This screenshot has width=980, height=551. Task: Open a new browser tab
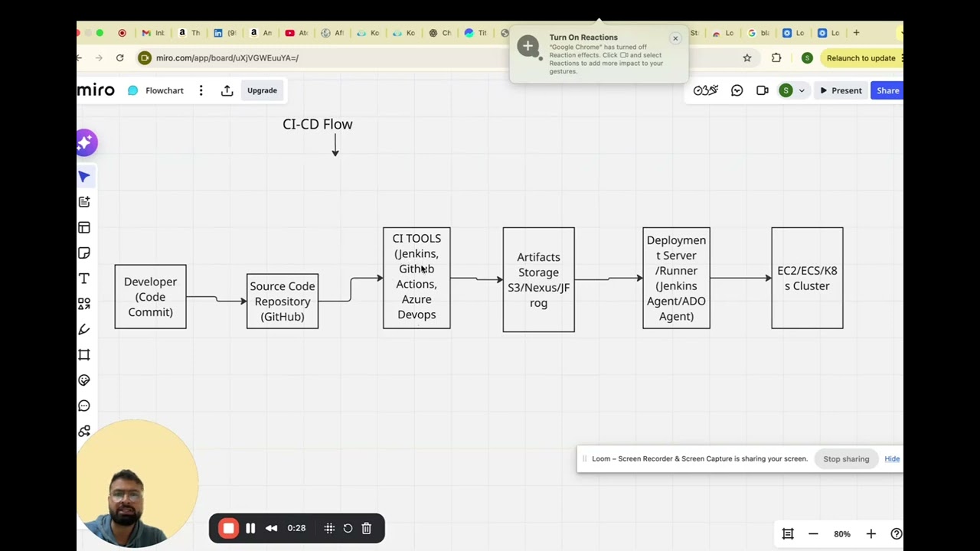click(x=856, y=33)
